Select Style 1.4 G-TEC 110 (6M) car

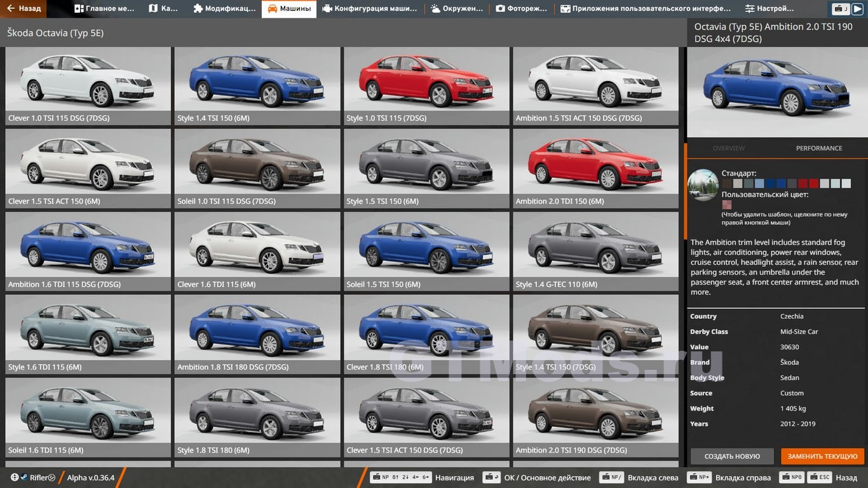coord(596,252)
